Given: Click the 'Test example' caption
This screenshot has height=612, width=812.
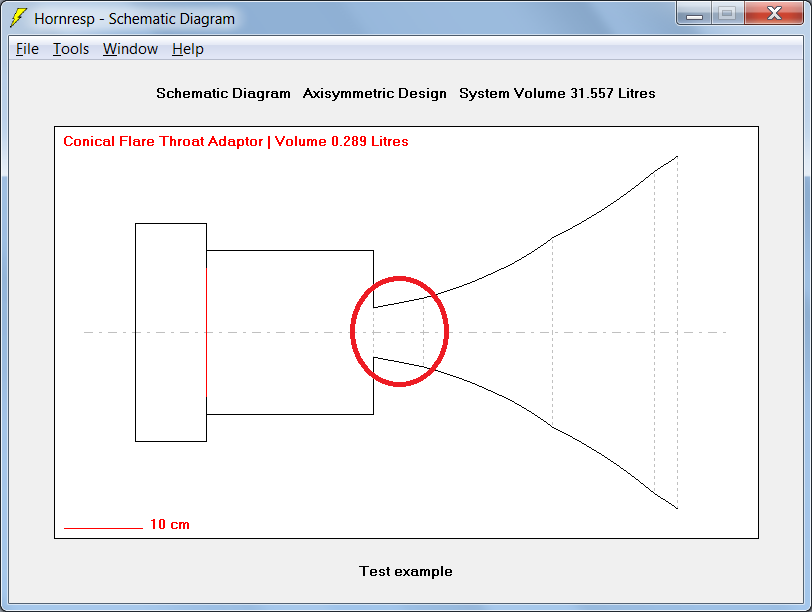Looking at the screenshot, I should (405, 571).
